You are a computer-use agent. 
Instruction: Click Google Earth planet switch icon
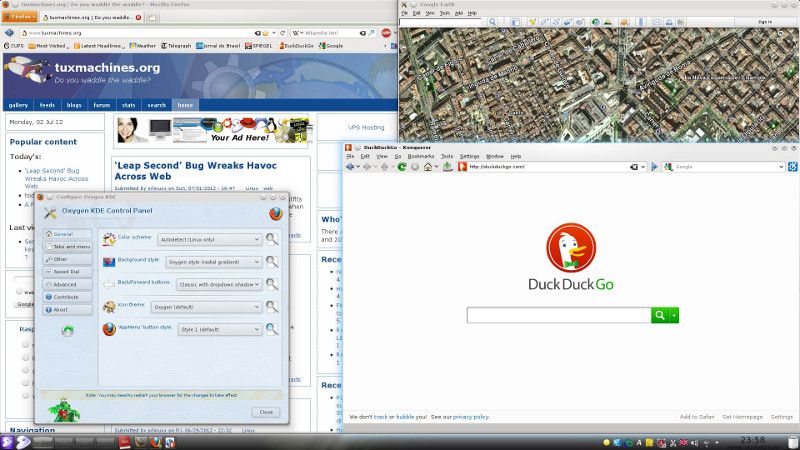pos(624,22)
